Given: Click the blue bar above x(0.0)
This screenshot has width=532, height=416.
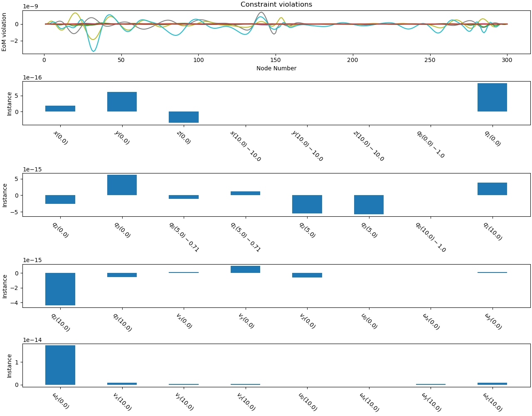Looking at the screenshot, I should (x=60, y=109).
